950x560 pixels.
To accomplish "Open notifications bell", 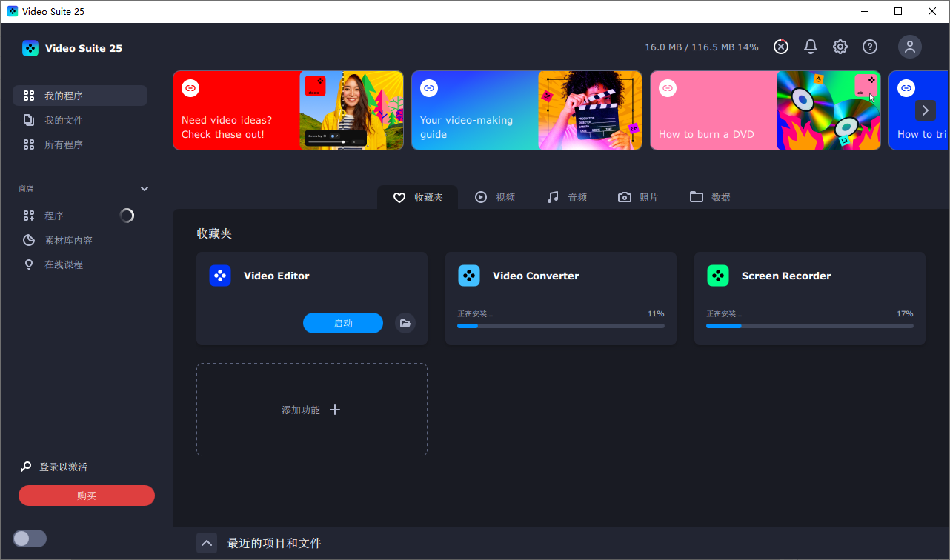I will pyautogui.click(x=811, y=47).
